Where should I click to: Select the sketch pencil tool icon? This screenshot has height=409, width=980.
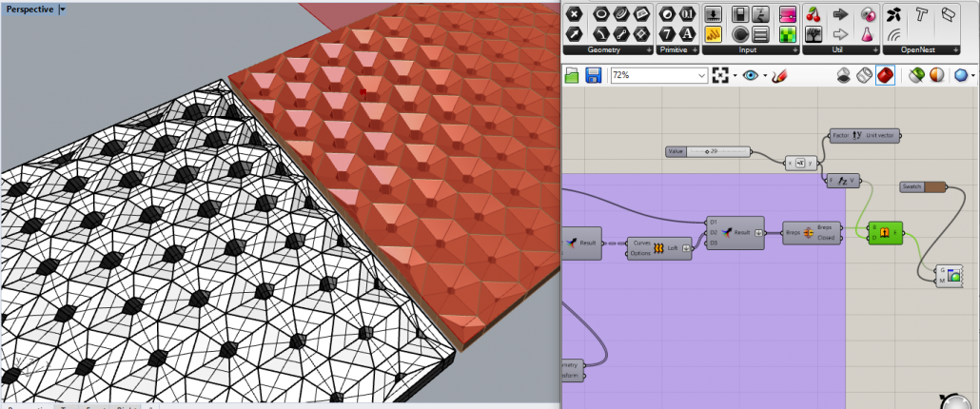point(780,75)
